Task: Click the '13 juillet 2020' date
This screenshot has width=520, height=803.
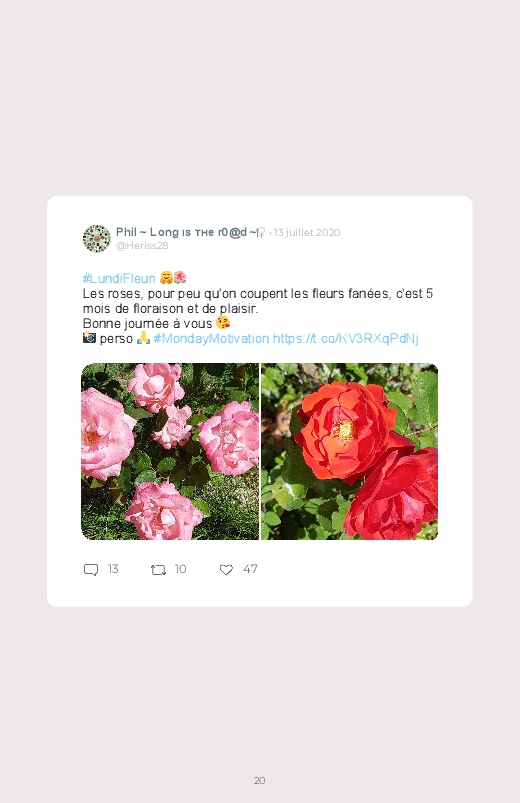Action: tap(307, 233)
